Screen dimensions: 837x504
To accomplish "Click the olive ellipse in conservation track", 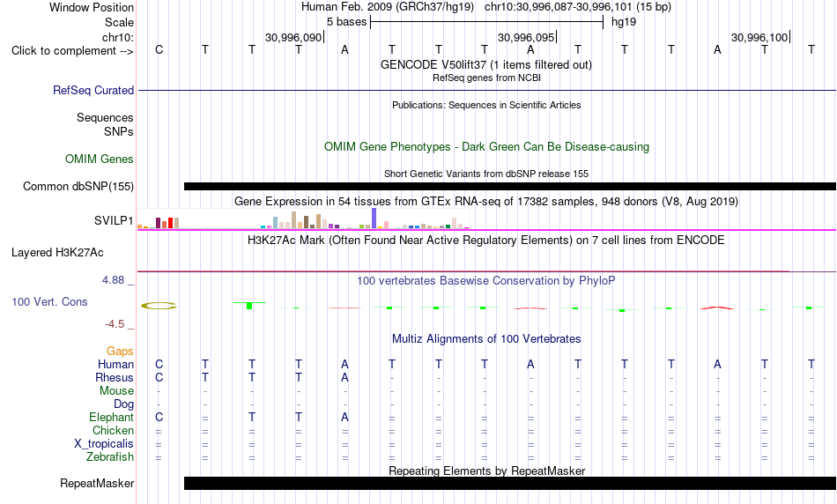I will (159, 306).
